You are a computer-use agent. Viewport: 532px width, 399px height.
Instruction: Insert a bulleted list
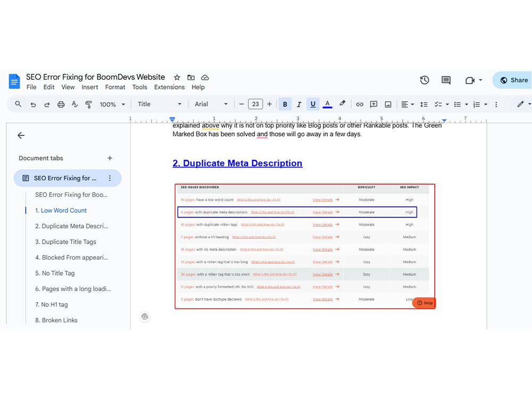click(x=458, y=104)
